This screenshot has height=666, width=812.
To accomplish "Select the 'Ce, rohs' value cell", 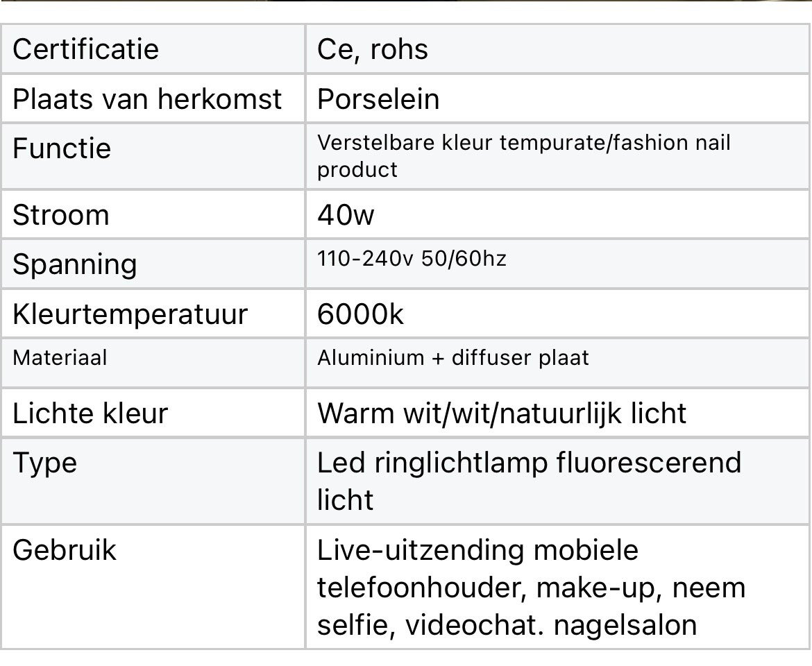I will (373, 49).
